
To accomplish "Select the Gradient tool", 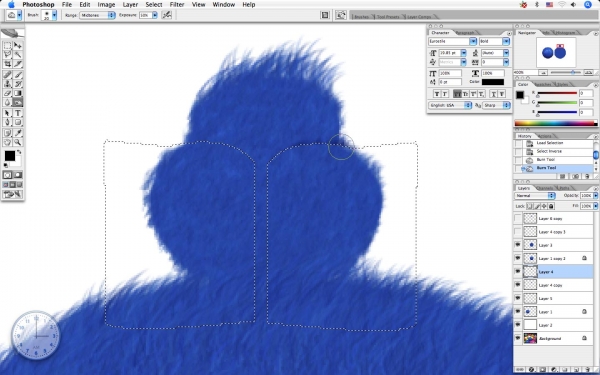I will (18, 93).
